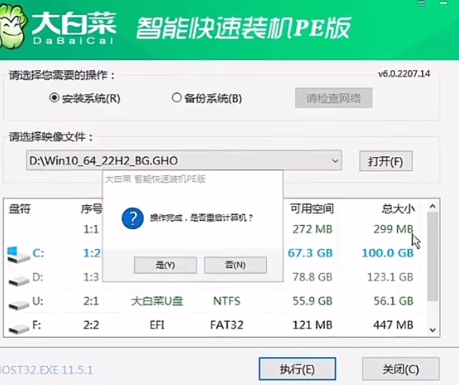Click version text v6.0.2207.14
This screenshot has width=459, height=385.
tap(404, 74)
